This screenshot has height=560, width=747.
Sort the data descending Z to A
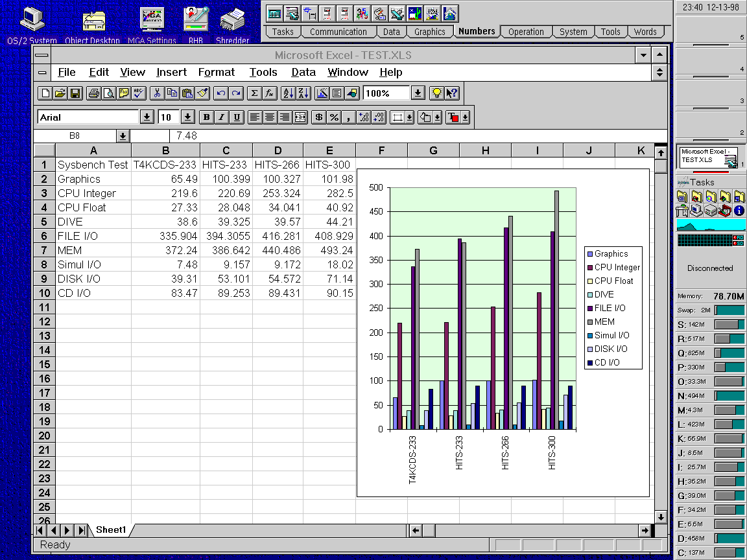point(303,93)
